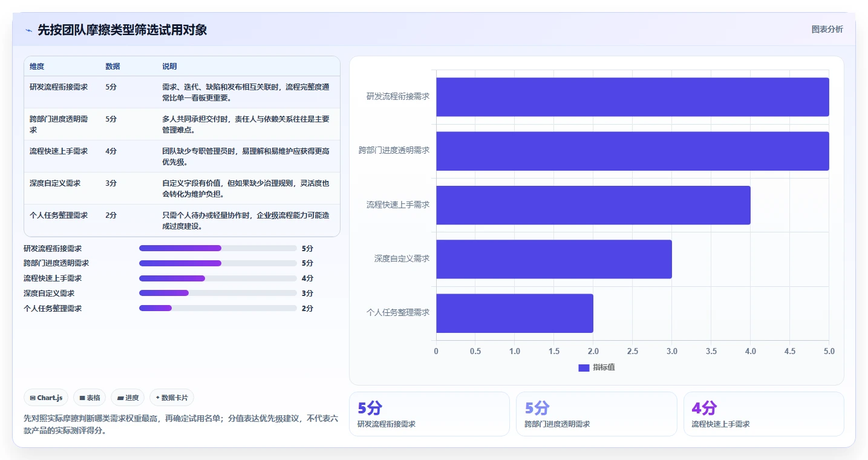Viewport: 868px width, 460px height.
Task: Select table row 流程快速上手需求
Action: [182, 156]
